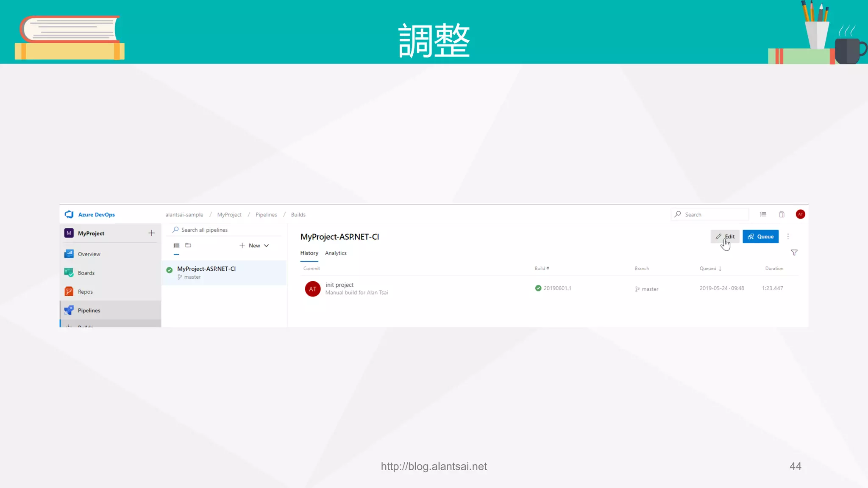
Task: Click the green check beside 20190601.1
Action: [538, 288]
